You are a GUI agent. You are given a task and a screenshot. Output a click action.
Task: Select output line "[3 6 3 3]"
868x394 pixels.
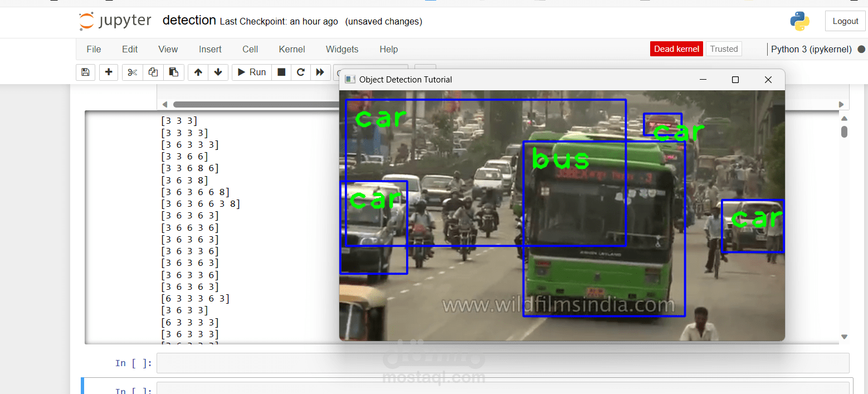click(x=184, y=310)
